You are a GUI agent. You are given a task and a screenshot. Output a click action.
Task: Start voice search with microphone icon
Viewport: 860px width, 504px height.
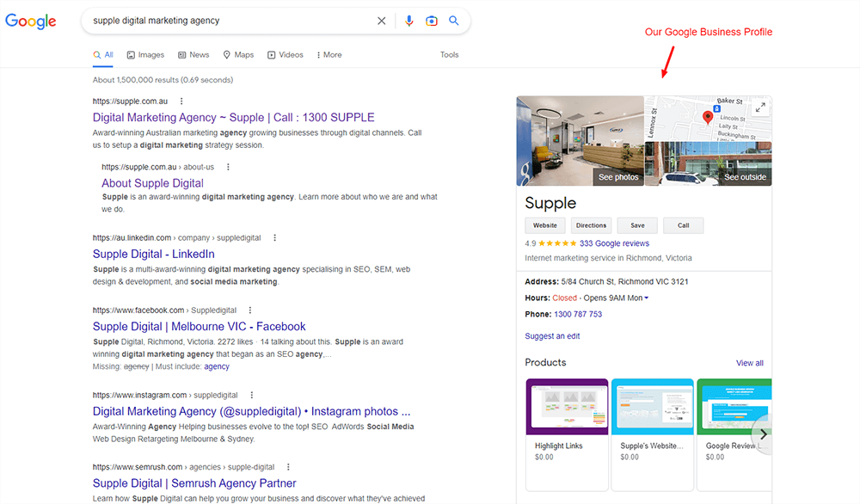click(x=408, y=21)
